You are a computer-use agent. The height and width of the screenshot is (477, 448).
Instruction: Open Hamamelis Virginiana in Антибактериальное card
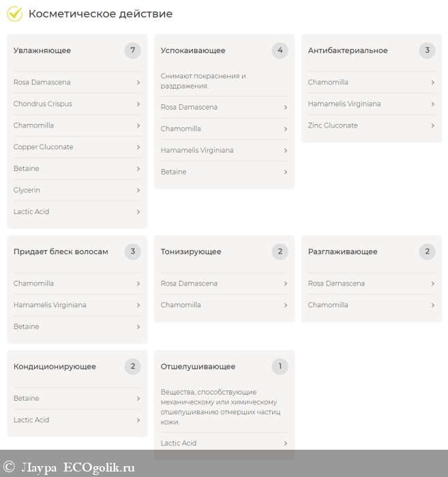pos(344,104)
